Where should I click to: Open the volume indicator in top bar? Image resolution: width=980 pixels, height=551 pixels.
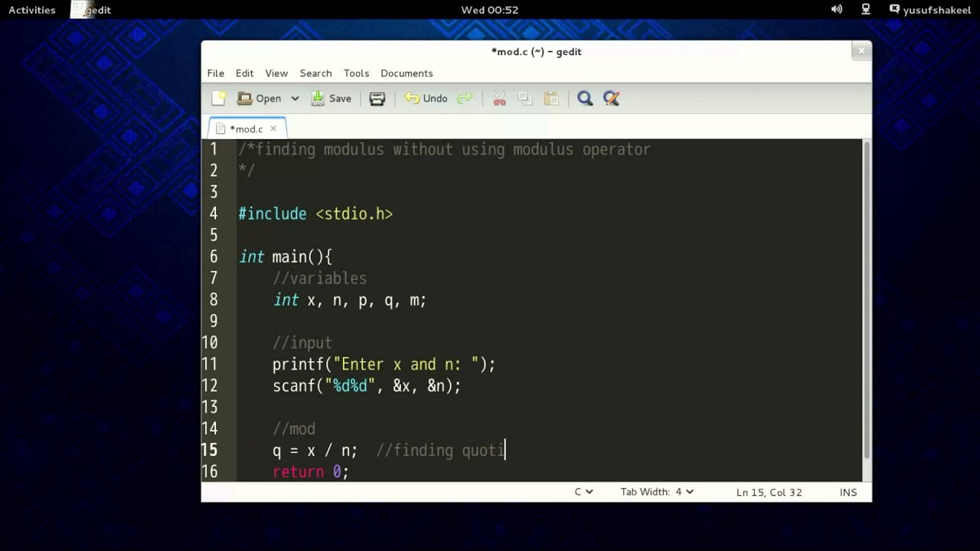[837, 10]
